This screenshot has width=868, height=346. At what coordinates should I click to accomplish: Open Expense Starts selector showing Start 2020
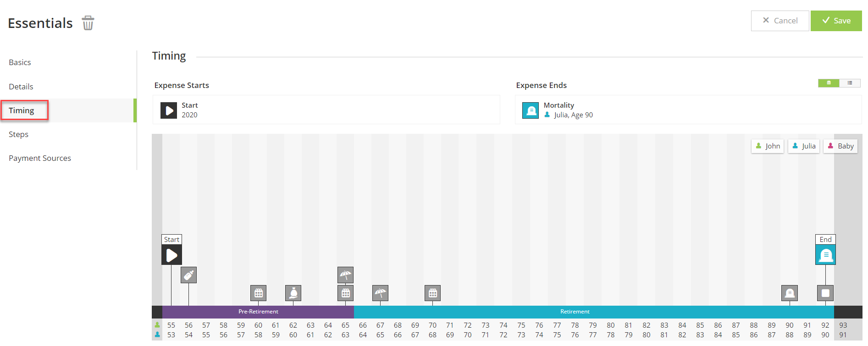tap(326, 110)
